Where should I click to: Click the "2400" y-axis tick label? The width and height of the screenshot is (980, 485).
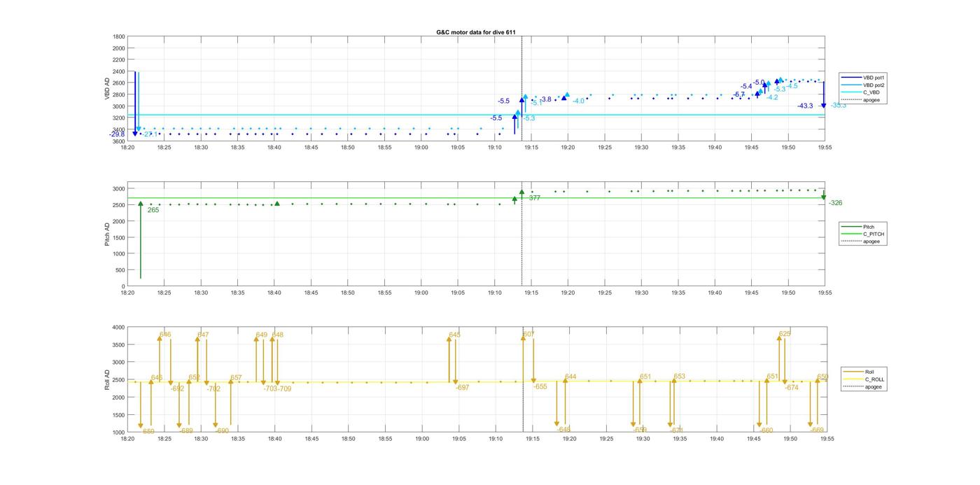(x=118, y=71)
